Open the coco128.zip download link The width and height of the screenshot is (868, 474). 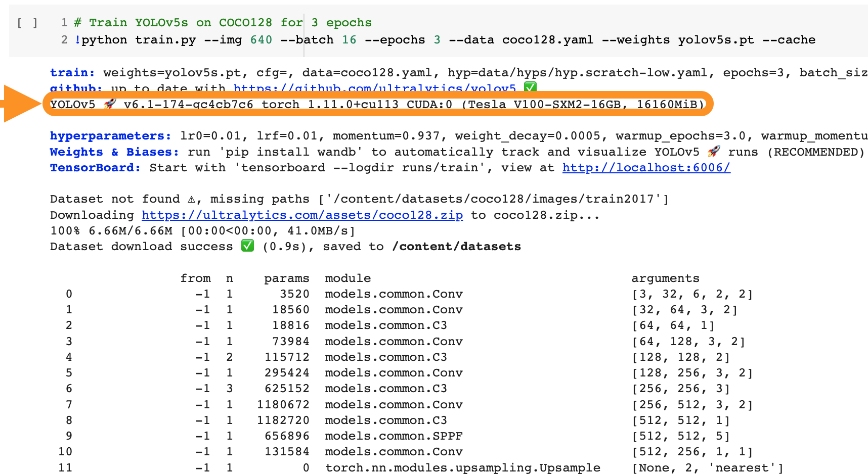click(302, 215)
